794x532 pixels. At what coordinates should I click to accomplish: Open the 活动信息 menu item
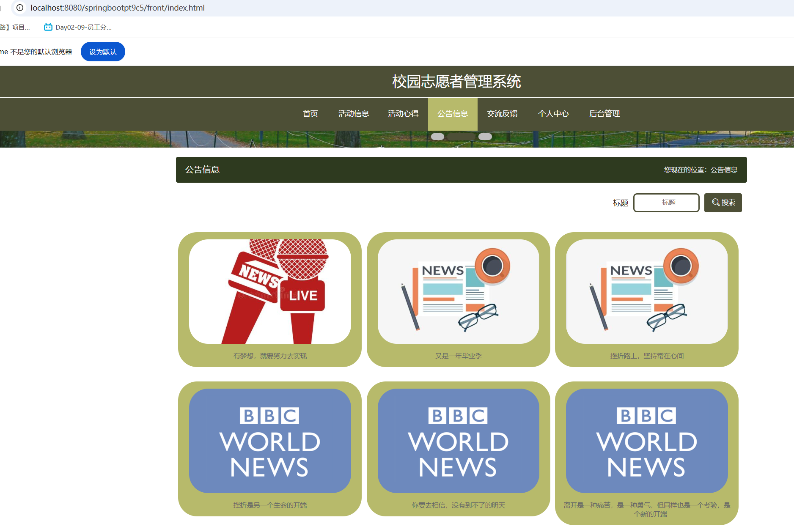pyautogui.click(x=354, y=114)
